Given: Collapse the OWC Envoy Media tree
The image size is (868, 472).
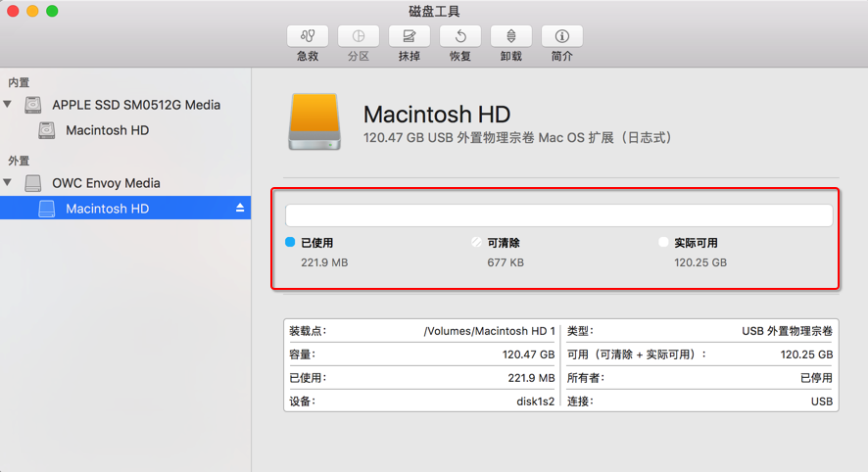Looking at the screenshot, I should click(x=9, y=183).
